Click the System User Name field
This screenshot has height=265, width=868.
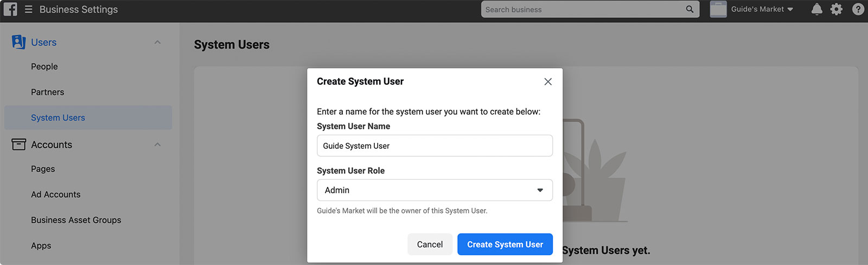pos(435,146)
